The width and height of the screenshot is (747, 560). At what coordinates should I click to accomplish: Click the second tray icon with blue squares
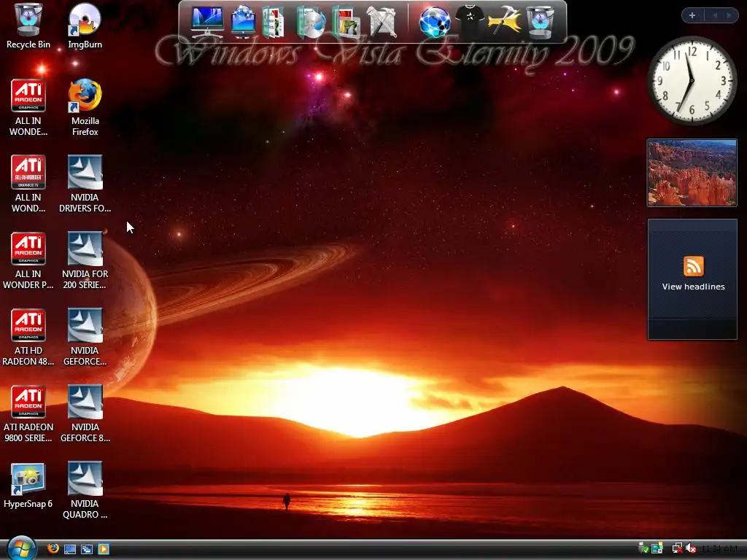pos(657,548)
